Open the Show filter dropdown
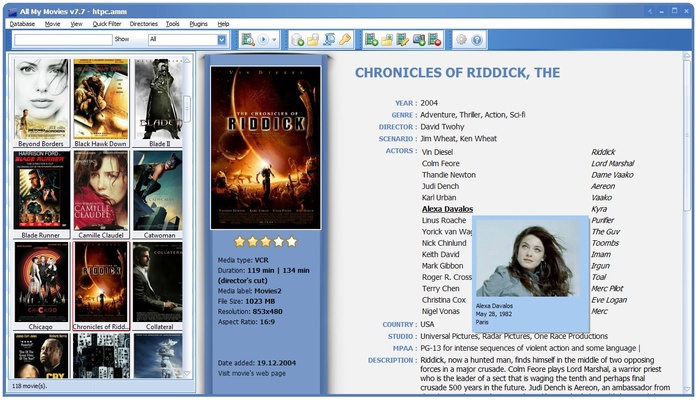 tap(221, 40)
